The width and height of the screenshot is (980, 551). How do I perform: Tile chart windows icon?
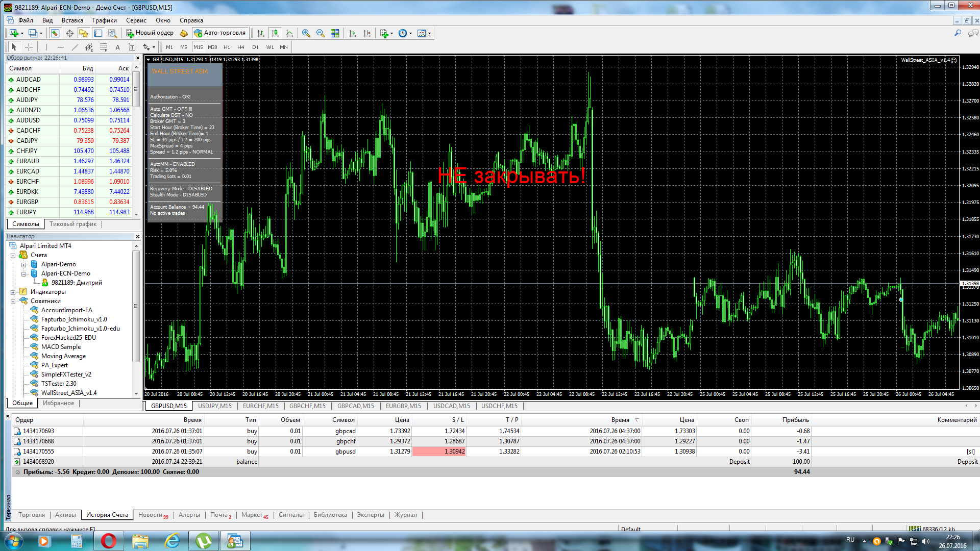click(x=335, y=33)
